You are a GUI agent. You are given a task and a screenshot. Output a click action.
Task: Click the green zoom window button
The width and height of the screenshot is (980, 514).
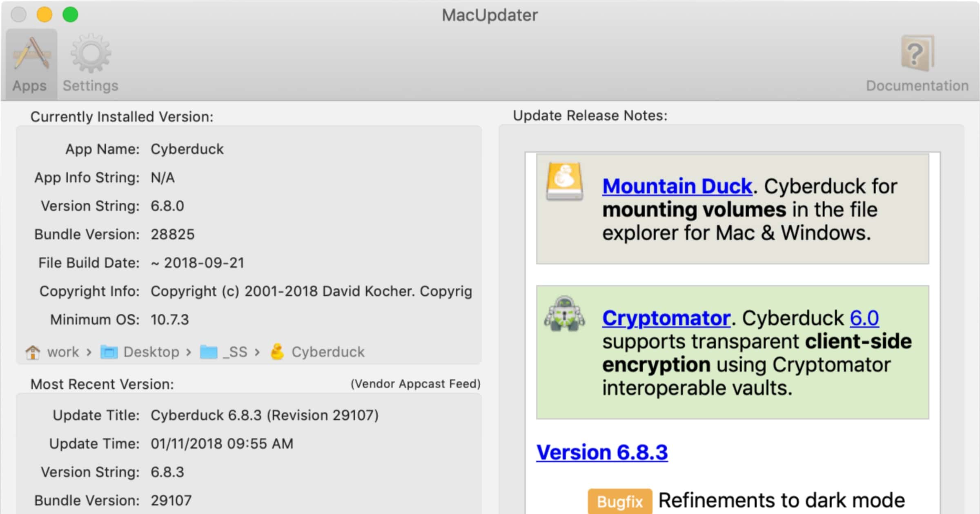pyautogui.click(x=70, y=15)
